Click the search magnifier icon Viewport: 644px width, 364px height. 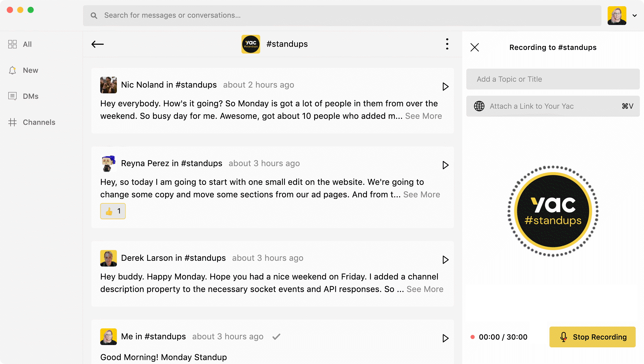coord(94,15)
